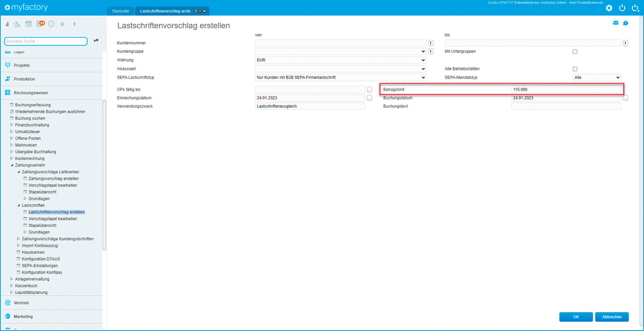Confirm with the OK button

576,317
